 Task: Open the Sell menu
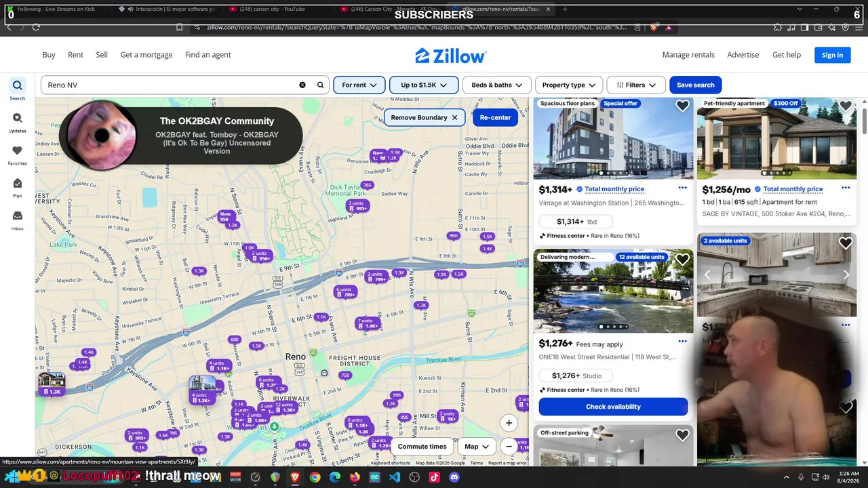click(x=102, y=55)
